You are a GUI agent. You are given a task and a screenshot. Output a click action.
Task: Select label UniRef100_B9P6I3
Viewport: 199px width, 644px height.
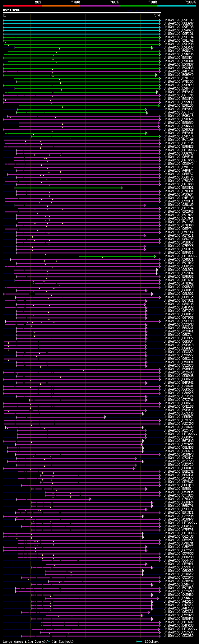coord(178,253)
